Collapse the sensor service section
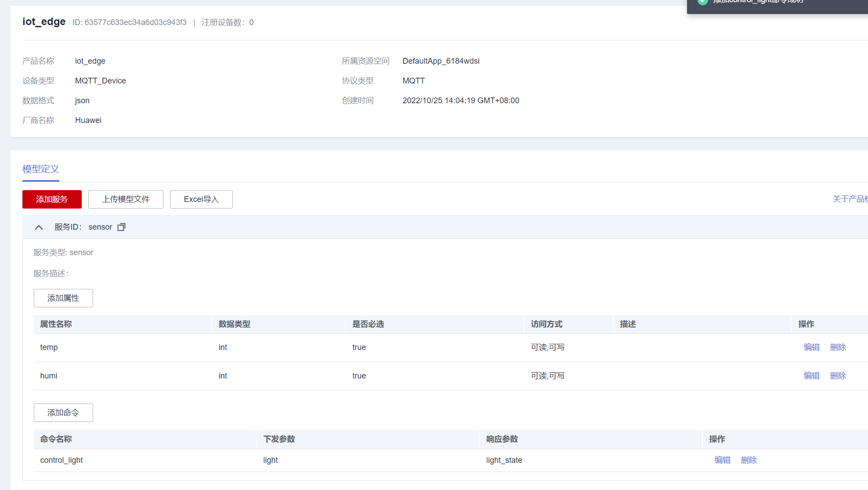 [39, 227]
